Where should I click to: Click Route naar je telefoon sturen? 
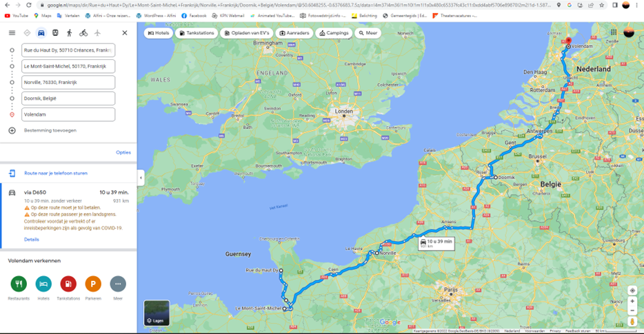56,173
